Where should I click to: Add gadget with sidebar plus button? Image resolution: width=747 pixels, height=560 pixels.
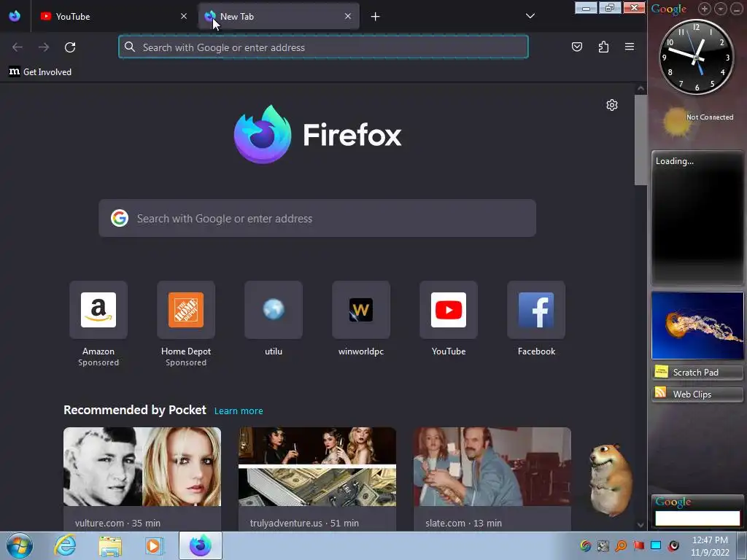[x=704, y=9]
